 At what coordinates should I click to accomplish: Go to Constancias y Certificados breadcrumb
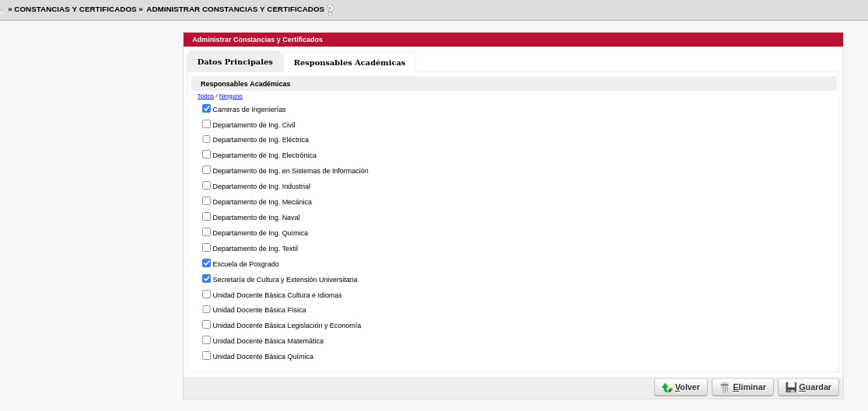click(75, 9)
